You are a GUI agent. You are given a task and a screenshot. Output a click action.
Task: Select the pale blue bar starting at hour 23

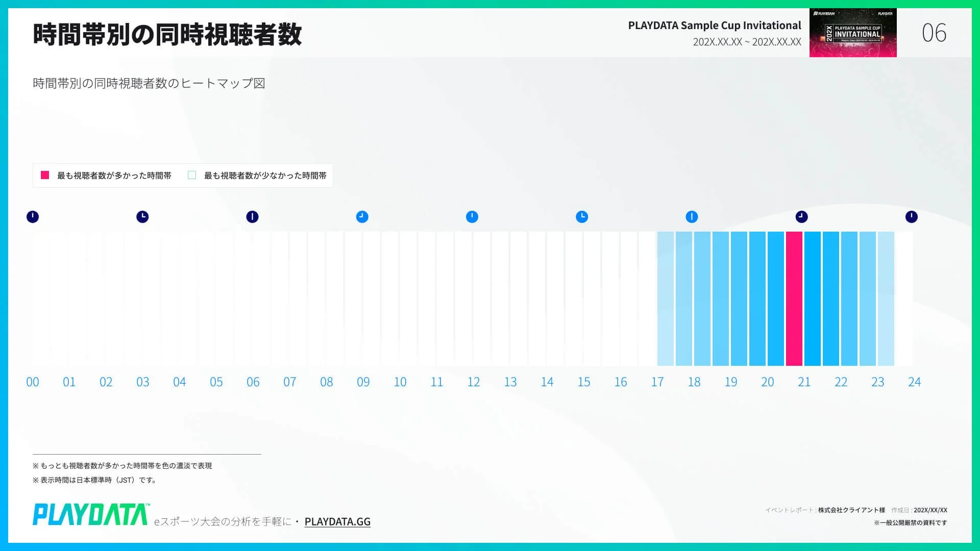(x=886, y=298)
